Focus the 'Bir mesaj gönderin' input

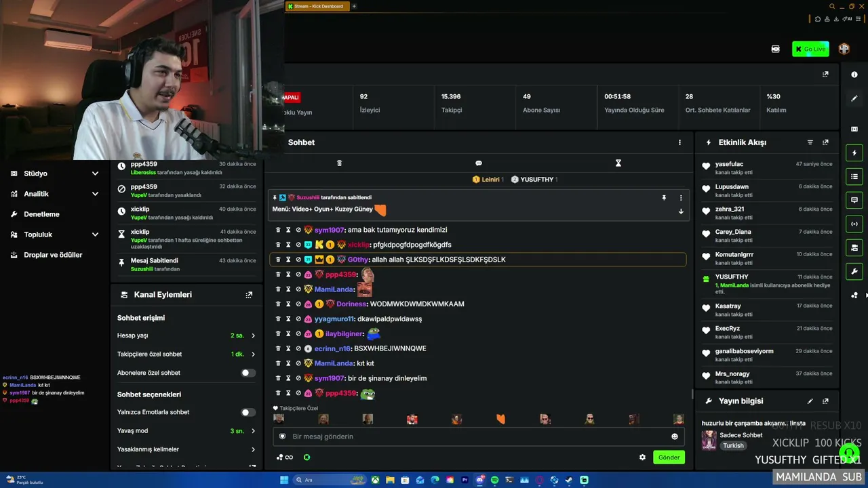tap(478, 436)
